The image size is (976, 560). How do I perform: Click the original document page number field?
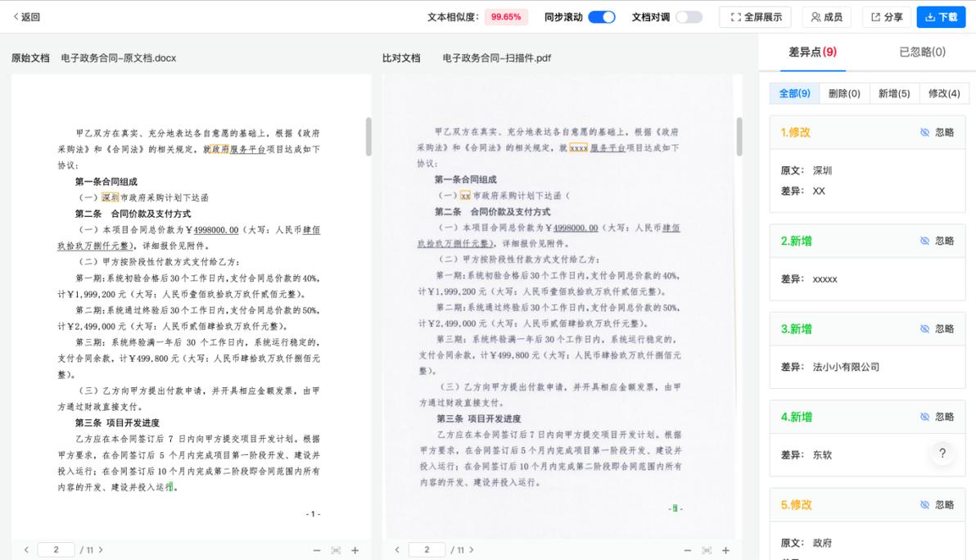[56, 550]
